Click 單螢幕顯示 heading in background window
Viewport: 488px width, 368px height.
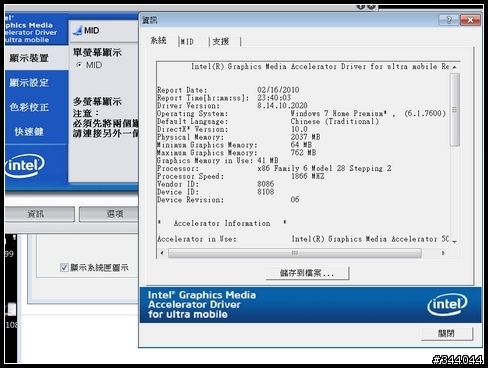click(97, 52)
